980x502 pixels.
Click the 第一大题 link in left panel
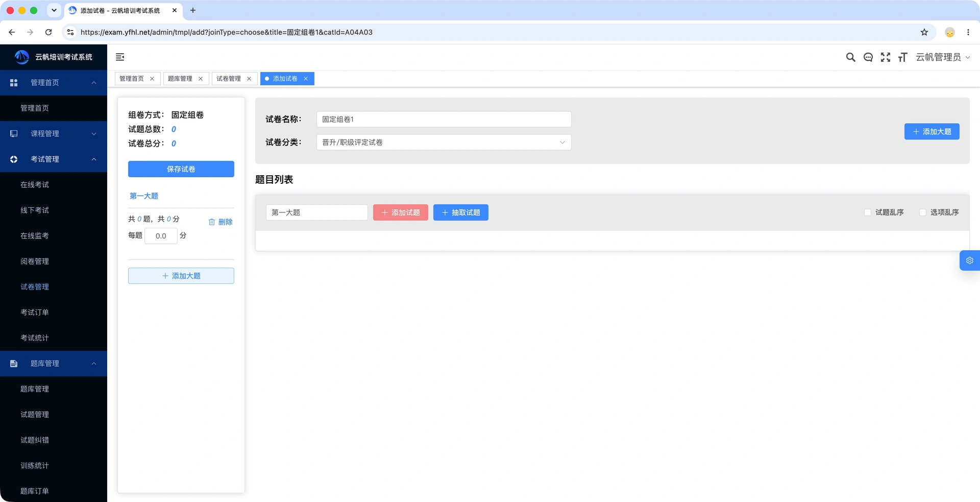(144, 196)
